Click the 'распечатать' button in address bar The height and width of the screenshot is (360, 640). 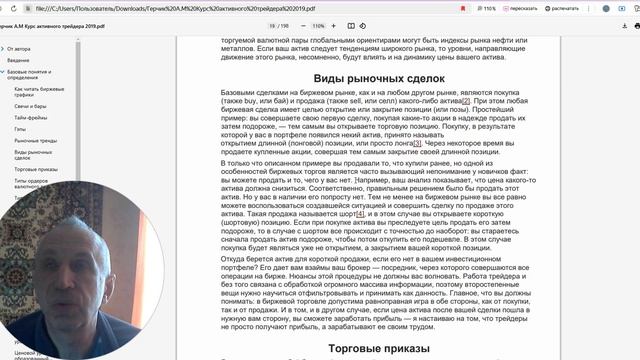562,8
